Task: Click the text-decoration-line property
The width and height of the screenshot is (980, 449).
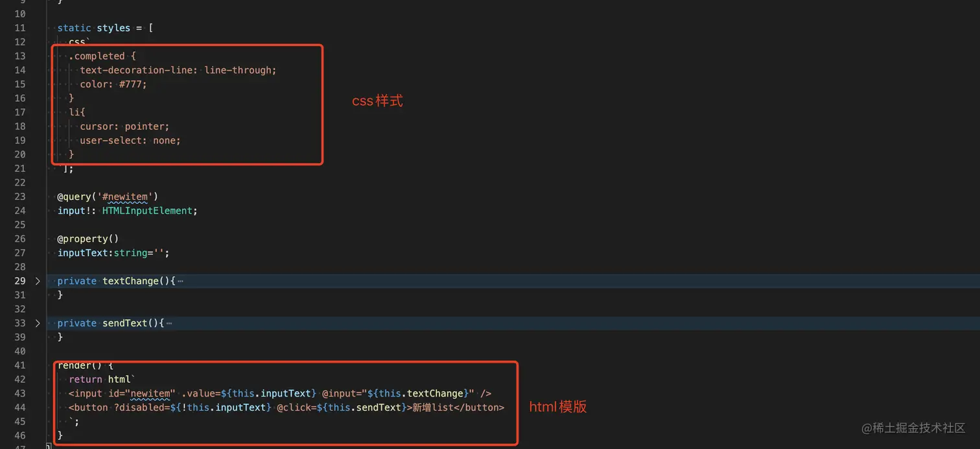Action: (139, 70)
